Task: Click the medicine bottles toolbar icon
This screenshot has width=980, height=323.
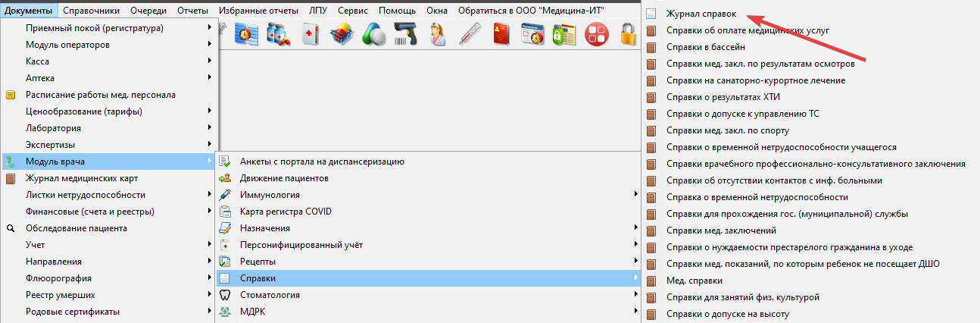Action: (277, 35)
